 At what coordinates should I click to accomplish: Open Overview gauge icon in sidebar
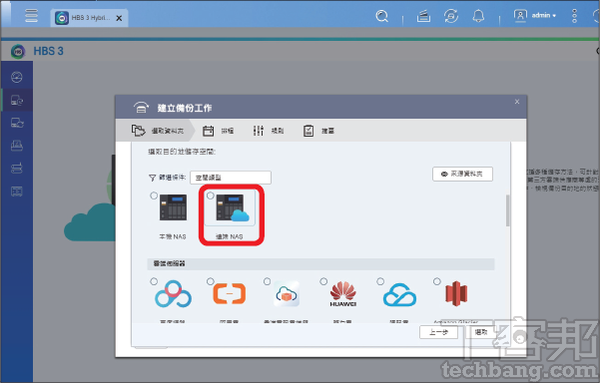click(x=16, y=77)
